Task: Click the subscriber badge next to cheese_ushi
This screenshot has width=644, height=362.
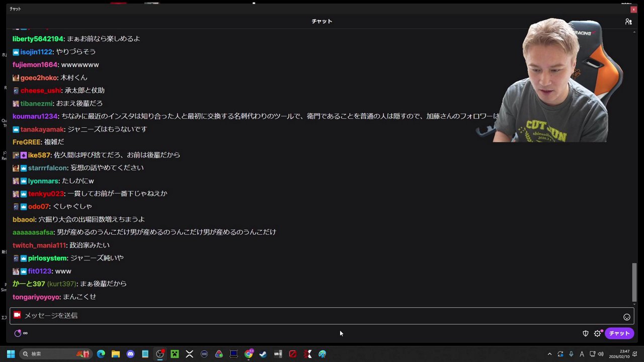Action: [16, 90]
